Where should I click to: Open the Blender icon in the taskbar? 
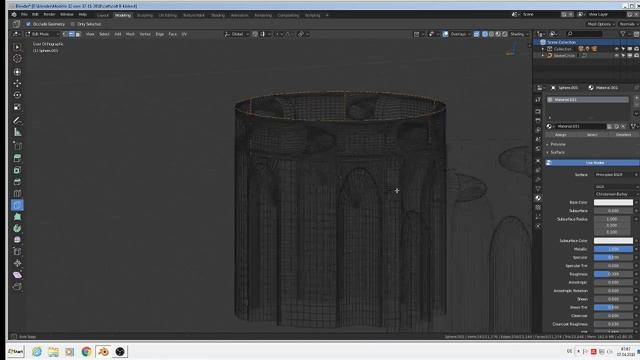point(103,351)
